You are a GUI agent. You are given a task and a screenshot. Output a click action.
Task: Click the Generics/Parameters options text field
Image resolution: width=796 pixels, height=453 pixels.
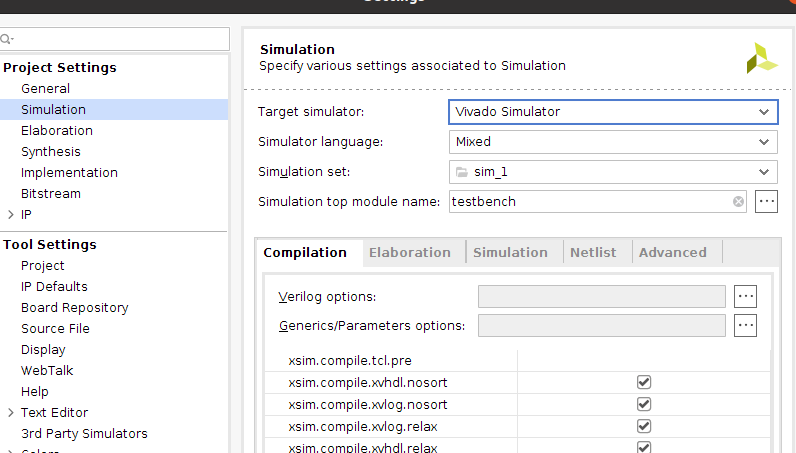coord(602,326)
